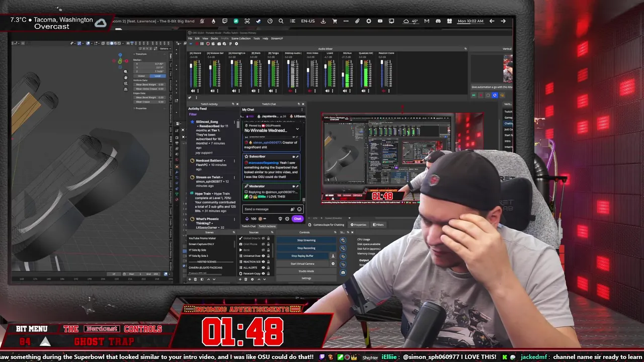Screen dimensions: 644x362
Task: Open the Gmail icon in the top bar
Action: pyautogui.click(x=427, y=21)
